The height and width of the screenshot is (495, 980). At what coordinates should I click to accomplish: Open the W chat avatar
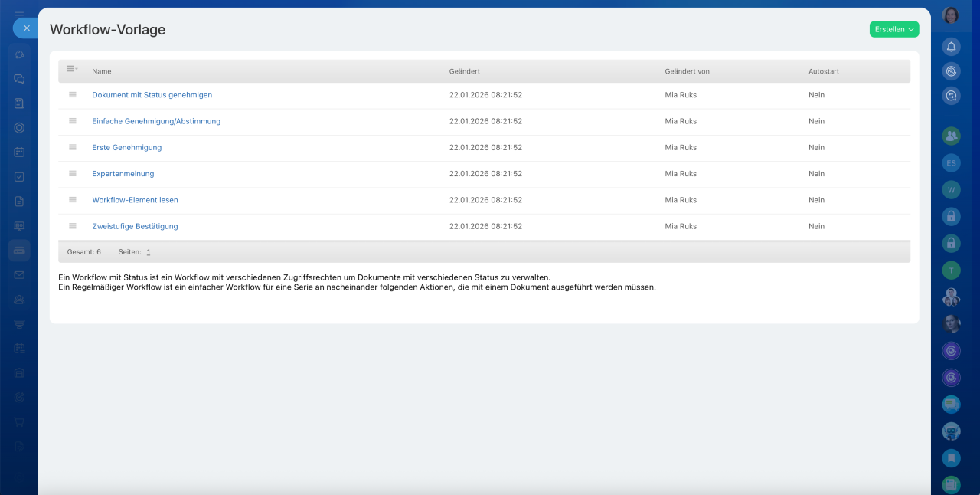951,189
